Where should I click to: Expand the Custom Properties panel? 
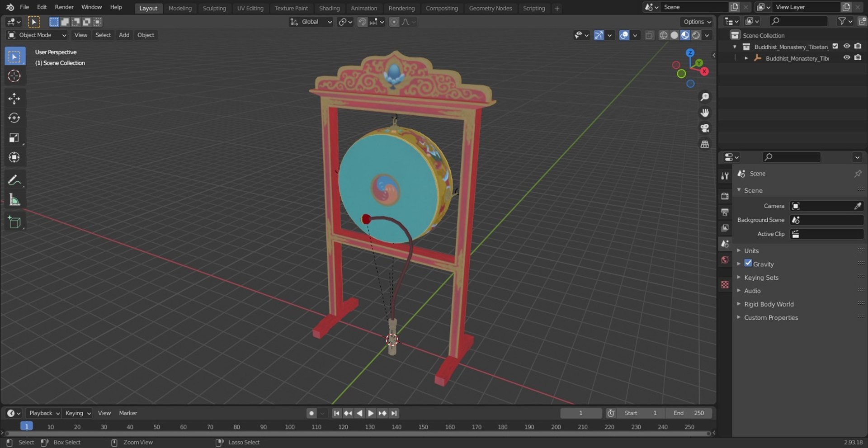click(x=771, y=318)
